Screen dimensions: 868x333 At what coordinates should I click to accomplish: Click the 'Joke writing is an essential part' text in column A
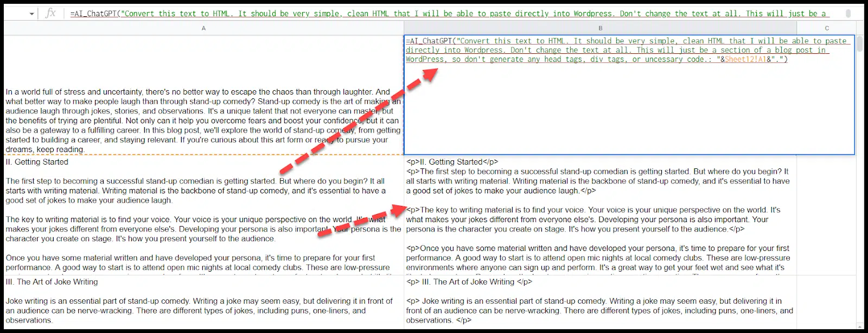(199, 311)
